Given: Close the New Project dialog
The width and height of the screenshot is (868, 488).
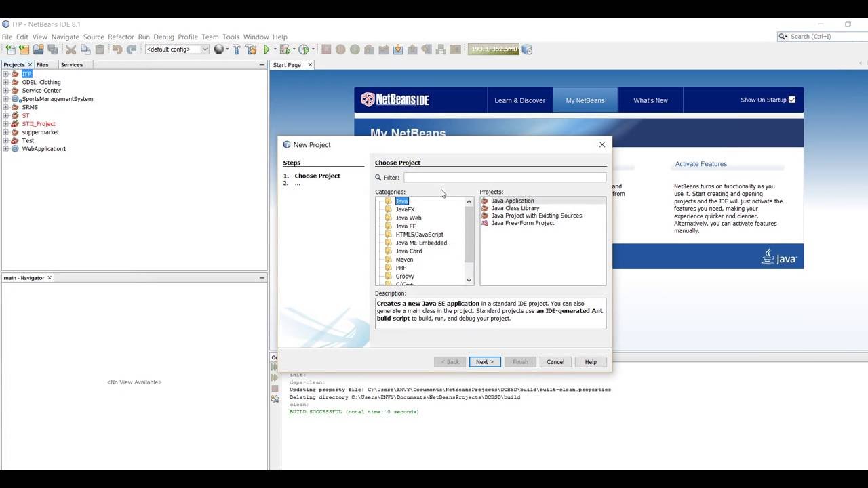Looking at the screenshot, I should pos(602,144).
